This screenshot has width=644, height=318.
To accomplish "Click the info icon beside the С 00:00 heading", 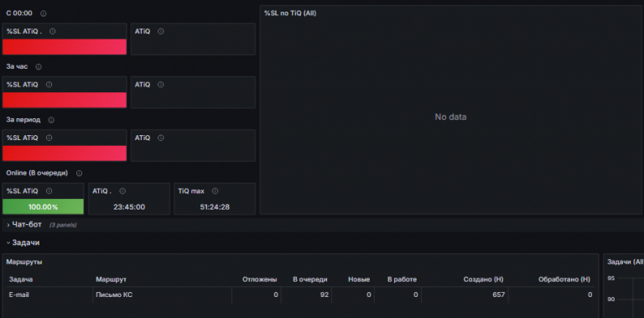I will click(43, 13).
